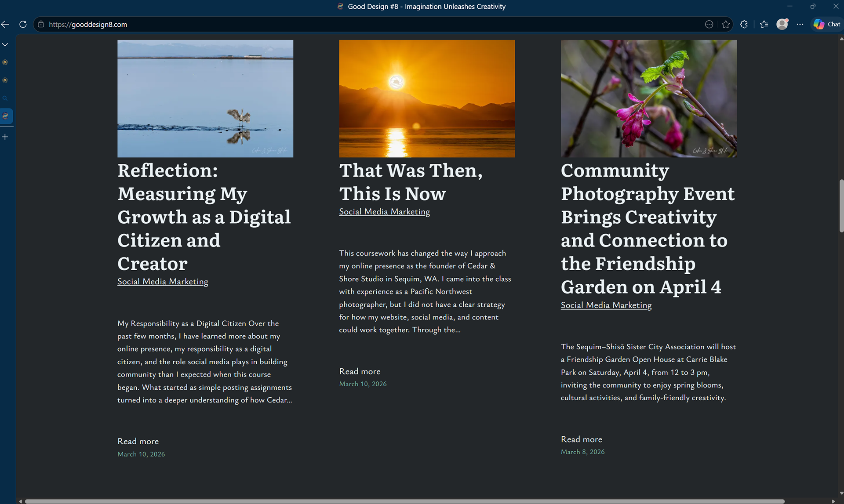Click Read more for Reflection post
844x504 pixels.
coord(138,441)
